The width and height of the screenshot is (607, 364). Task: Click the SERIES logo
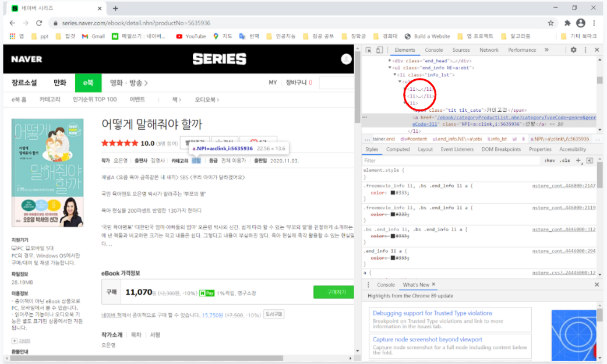point(220,59)
